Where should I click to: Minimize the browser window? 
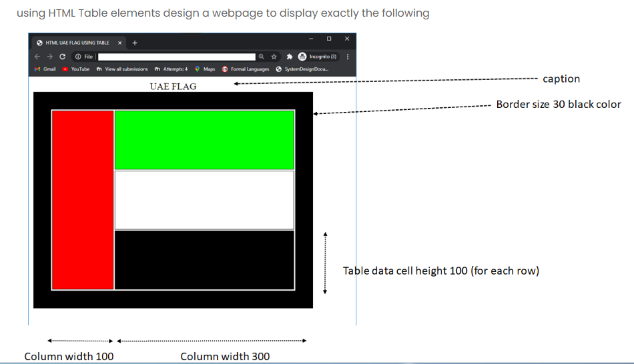311,39
